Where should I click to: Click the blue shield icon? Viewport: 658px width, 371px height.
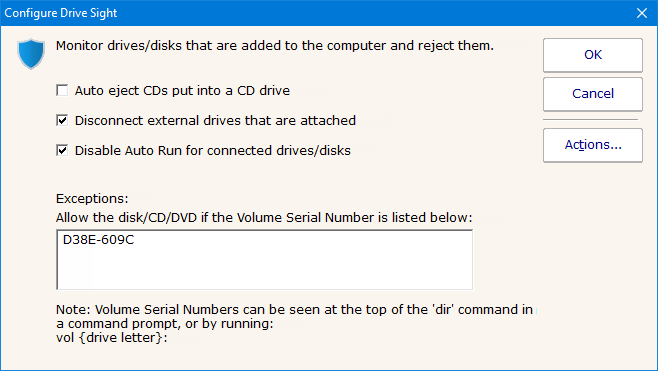point(31,54)
